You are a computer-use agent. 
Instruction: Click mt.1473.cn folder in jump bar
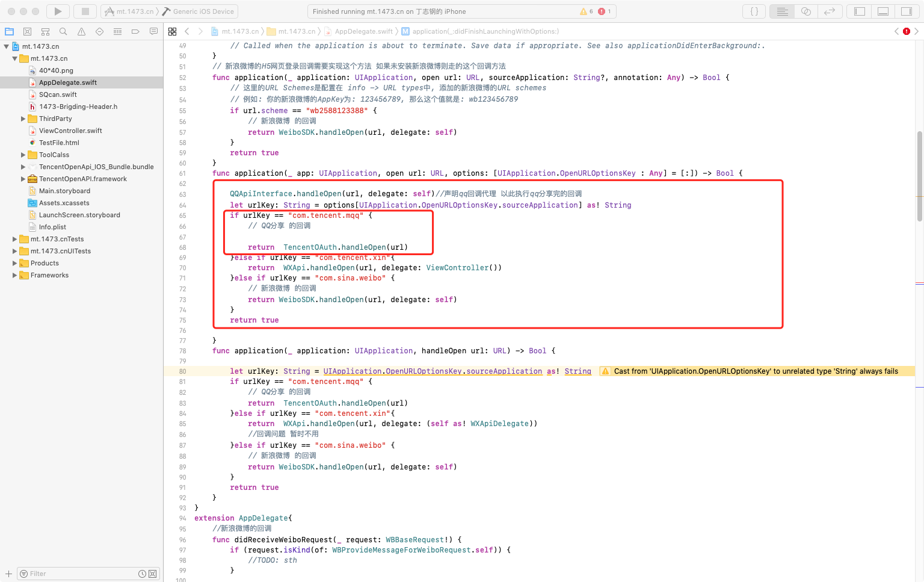point(292,31)
